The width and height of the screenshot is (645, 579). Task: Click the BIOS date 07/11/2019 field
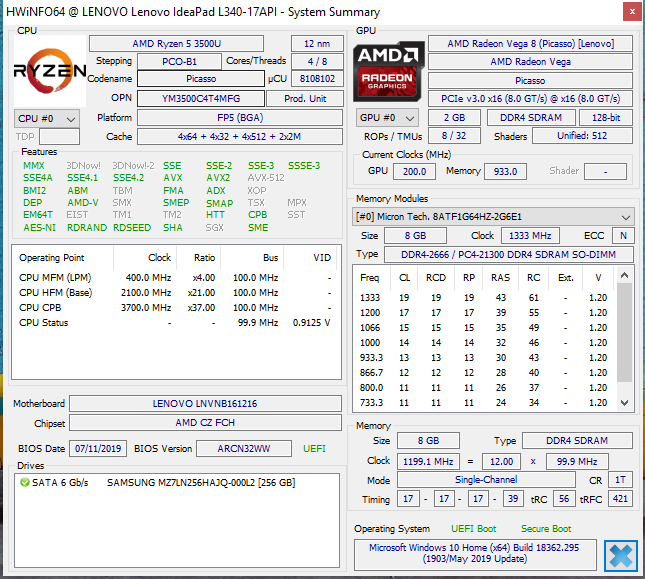[x=98, y=448]
